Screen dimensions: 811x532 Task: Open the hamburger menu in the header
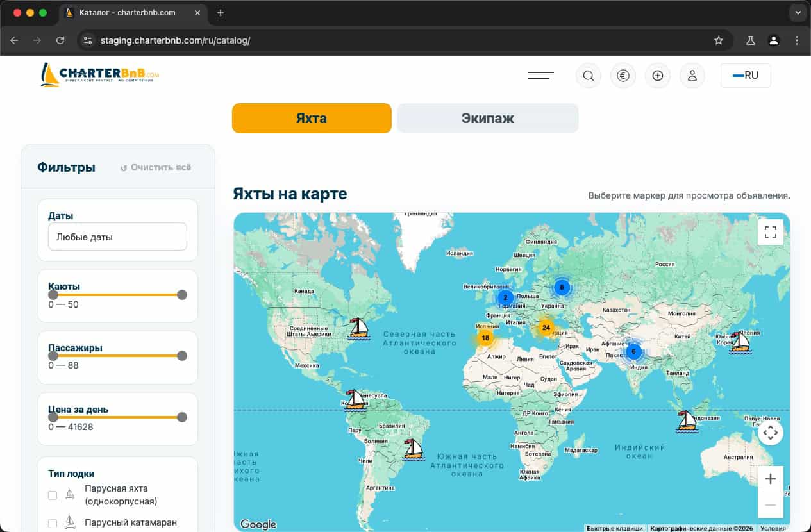(x=540, y=76)
